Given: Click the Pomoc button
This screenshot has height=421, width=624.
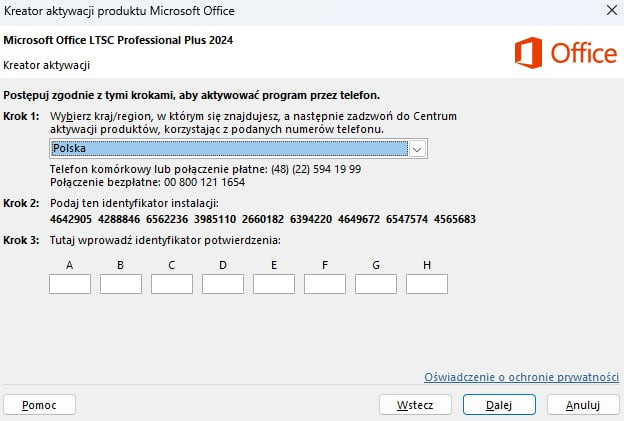Looking at the screenshot, I should tap(39, 405).
